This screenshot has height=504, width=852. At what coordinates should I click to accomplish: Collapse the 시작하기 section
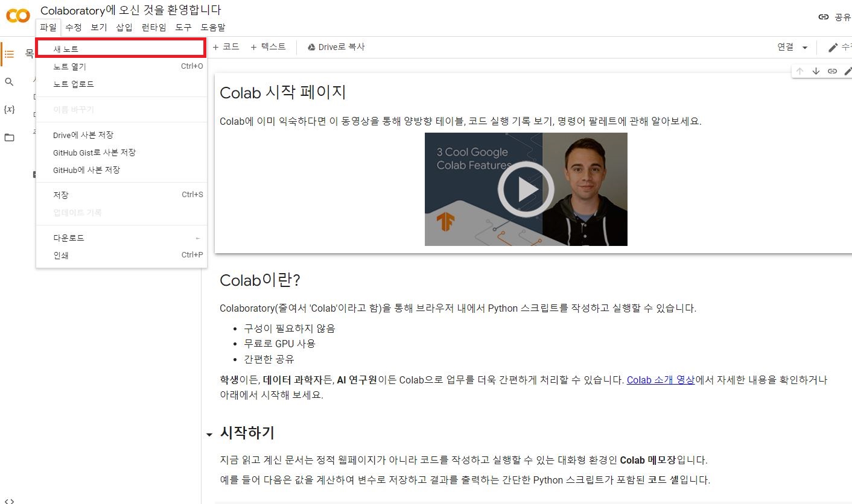(x=209, y=434)
